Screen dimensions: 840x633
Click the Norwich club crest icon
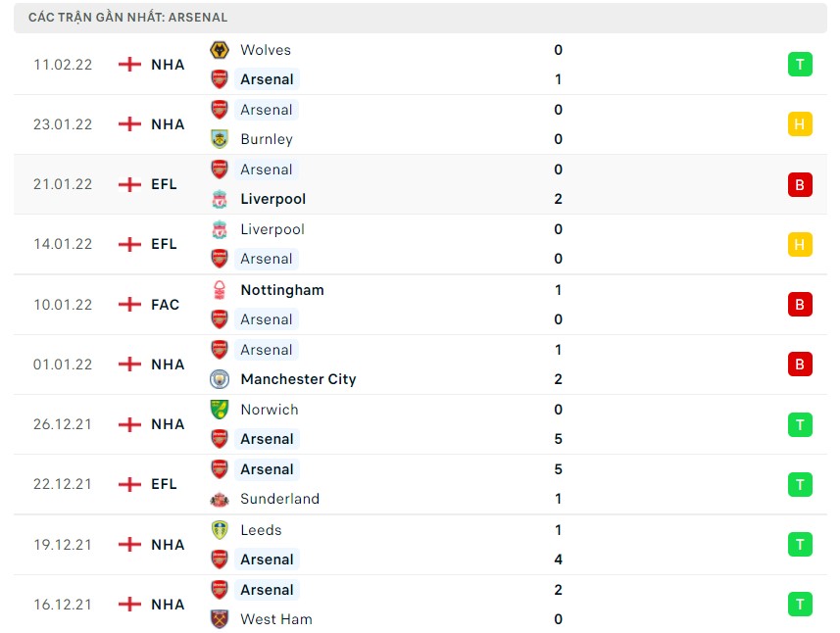coord(220,410)
